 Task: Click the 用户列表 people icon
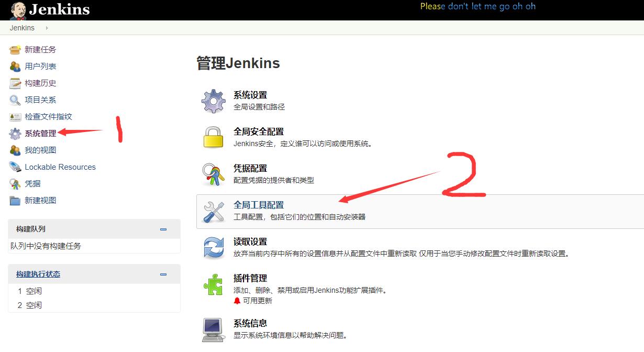[15, 67]
